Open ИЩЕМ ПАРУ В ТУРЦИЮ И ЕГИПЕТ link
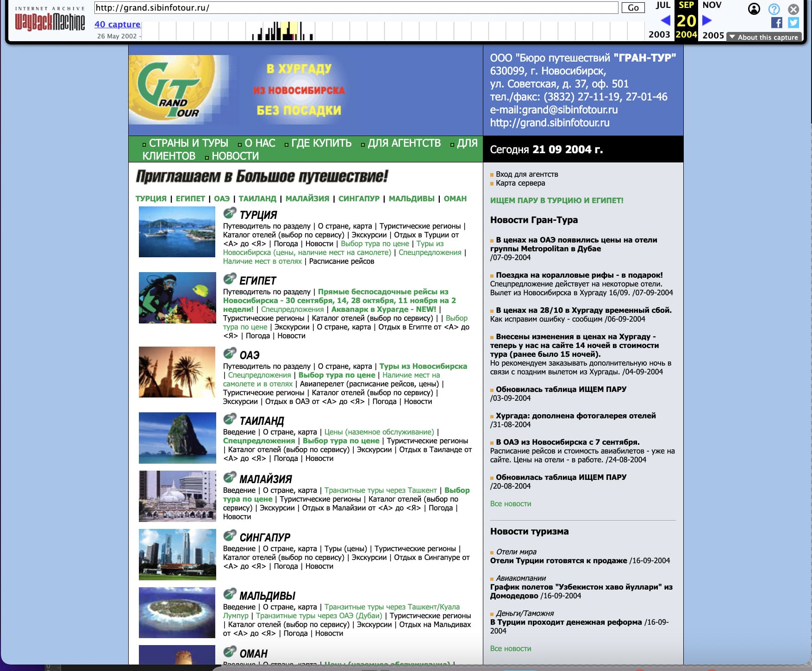 click(x=557, y=200)
